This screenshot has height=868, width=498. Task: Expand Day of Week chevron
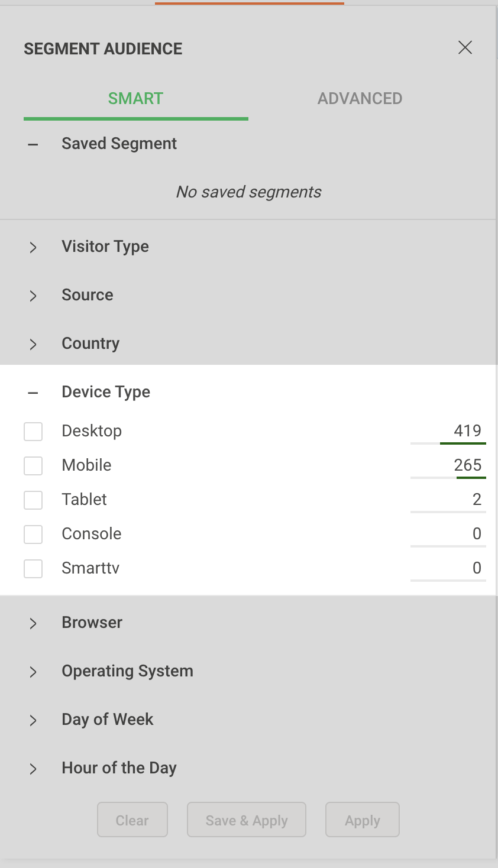pyautogui.click(x=33, y=720)
